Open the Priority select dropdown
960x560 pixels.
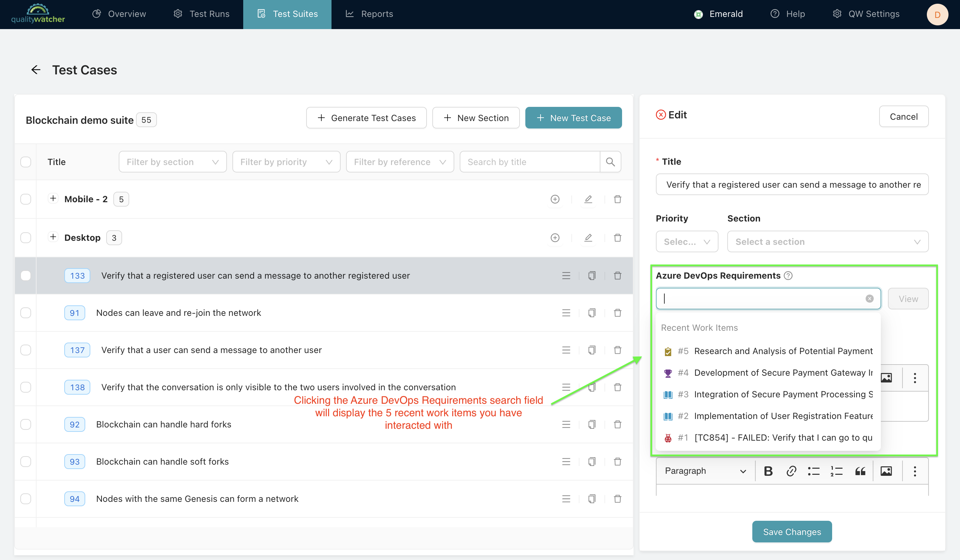[687, 241]
